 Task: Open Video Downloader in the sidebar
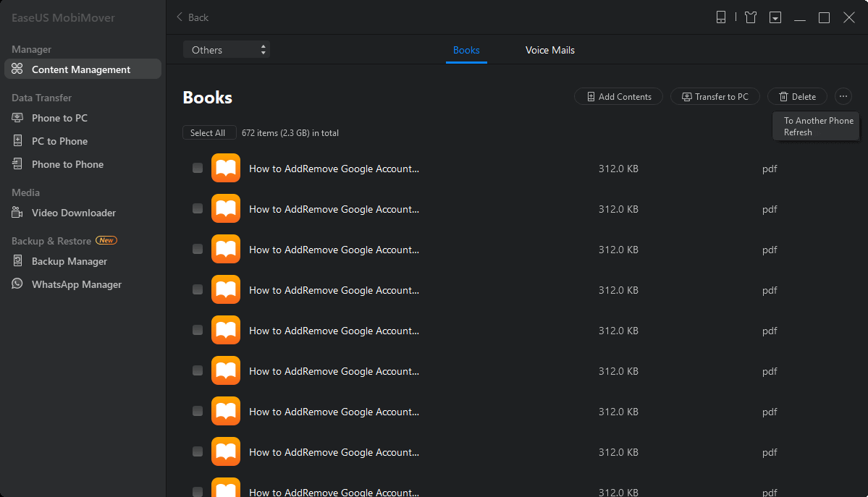73,213
